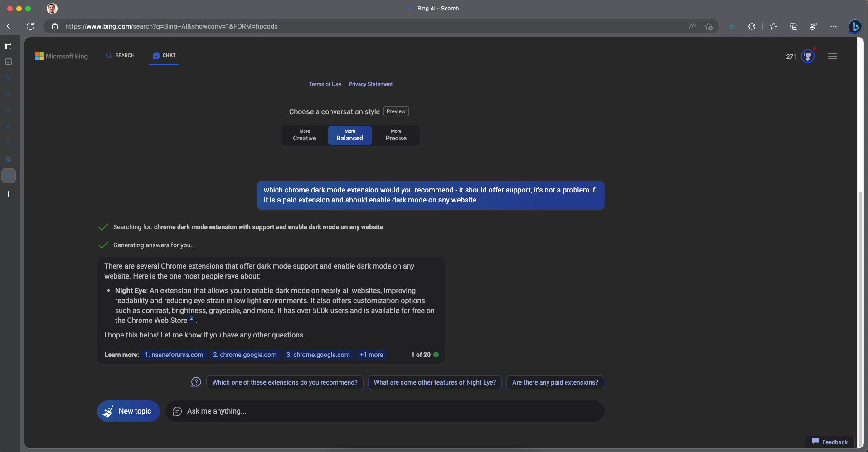868x452 pixels.
Task: Open a new tab with the plus icon
Action: [x=8, y=194]
